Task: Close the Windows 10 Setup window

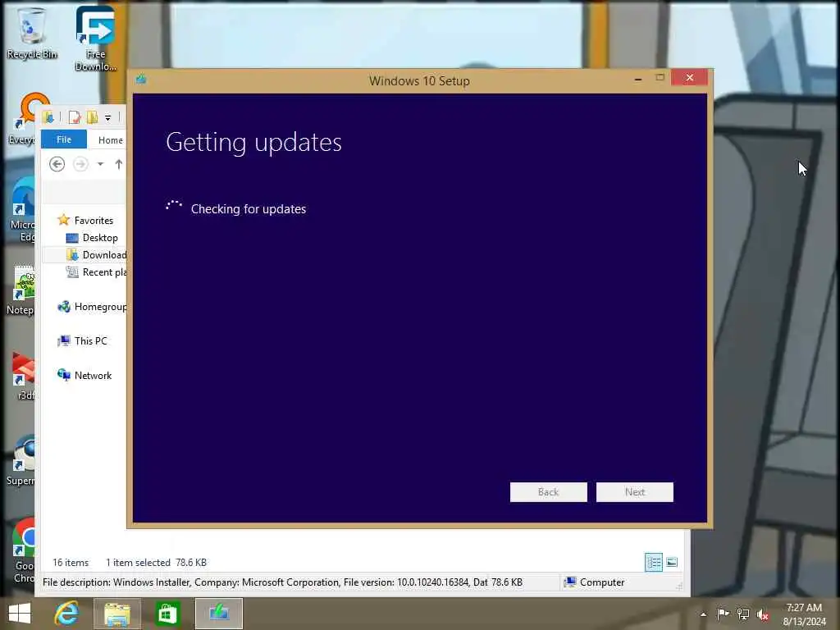Action: (x=689, y=78)
